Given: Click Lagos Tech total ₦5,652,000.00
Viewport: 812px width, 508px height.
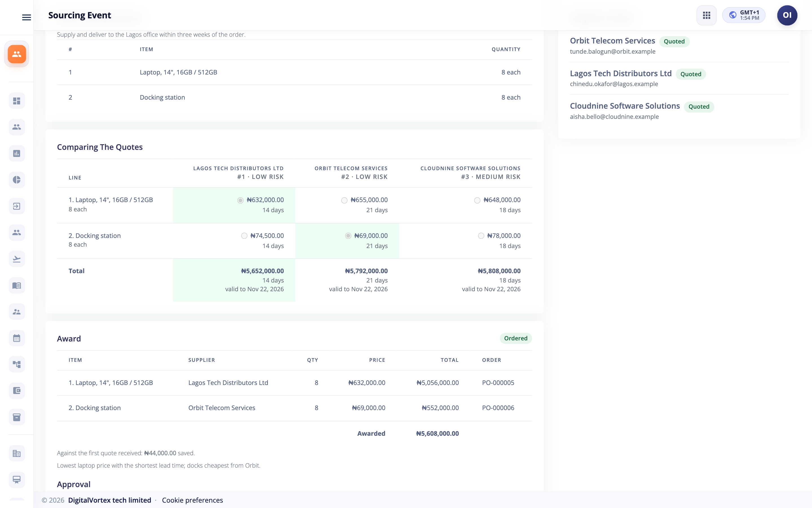Looking at the screenshot, I should point(262,271).
